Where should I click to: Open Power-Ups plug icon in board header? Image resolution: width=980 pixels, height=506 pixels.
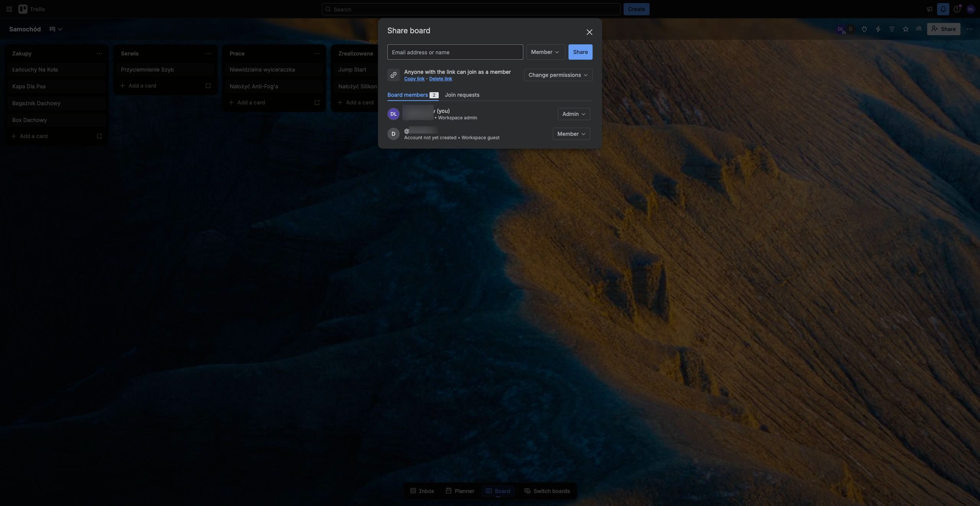coord(864,29)
